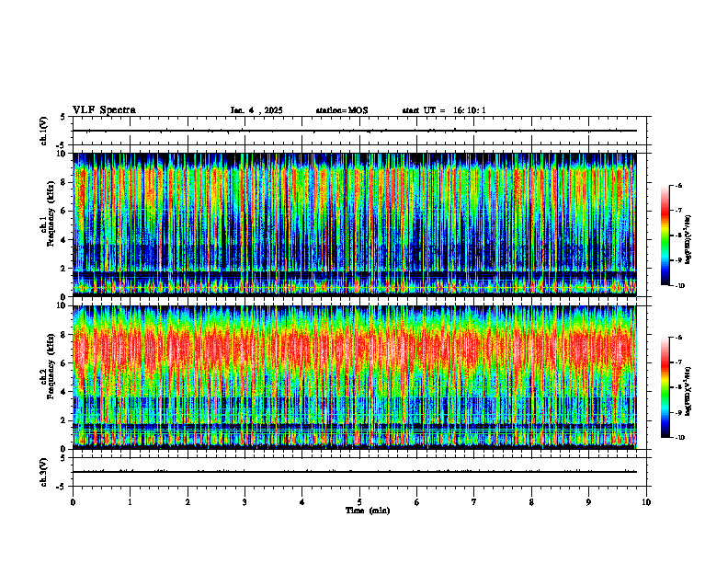Click the time axis tick label "7"
728x563 pixels.
tap(474, 502)
